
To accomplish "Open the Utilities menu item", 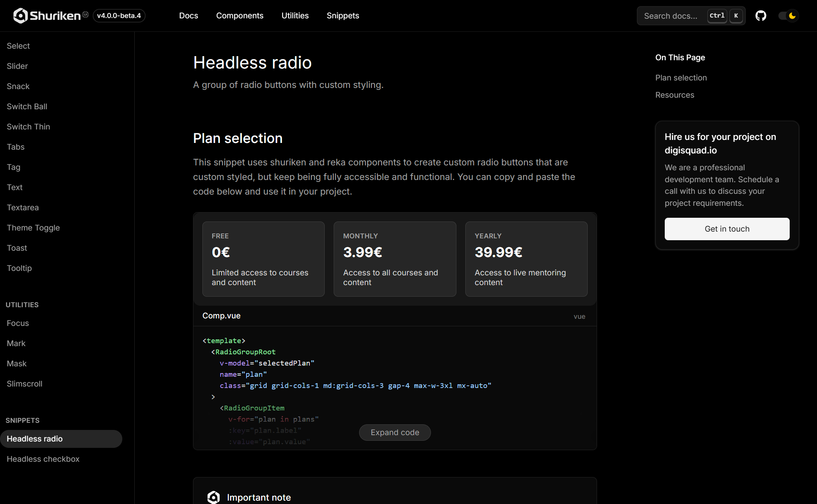I will coord(295,16).
